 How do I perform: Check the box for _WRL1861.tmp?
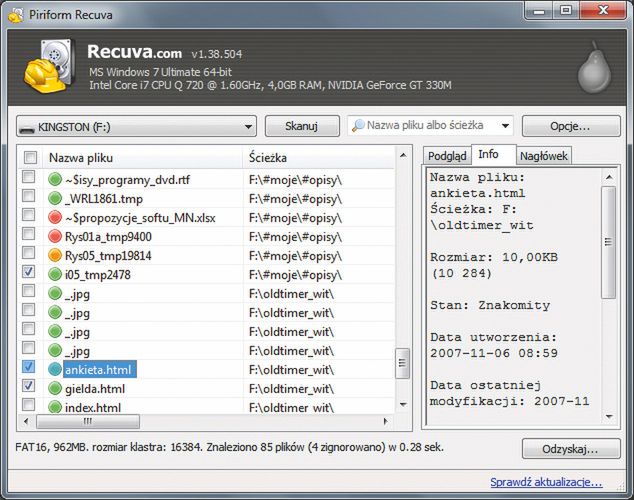tap(28, 196)
